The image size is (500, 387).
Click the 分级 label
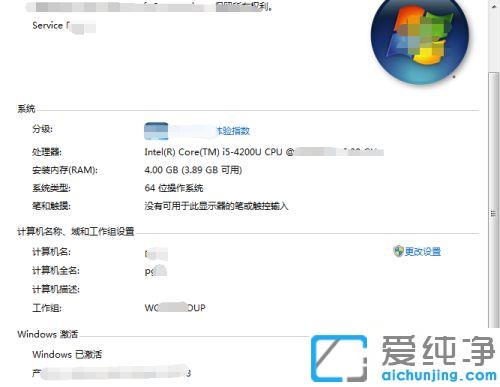coord(42,129)
